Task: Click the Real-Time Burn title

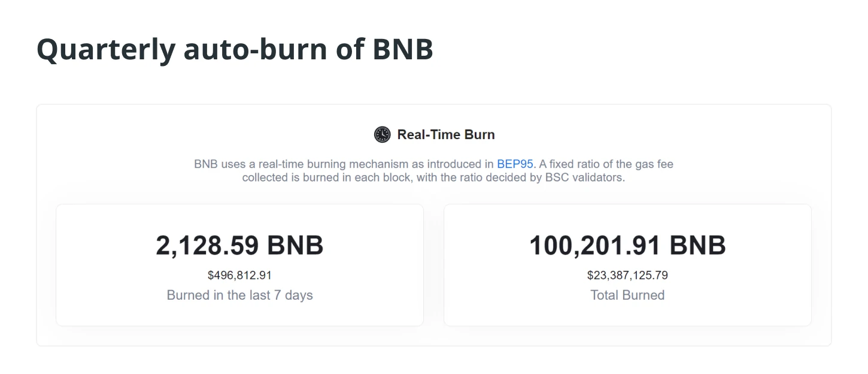Action: tap(446, 134)
